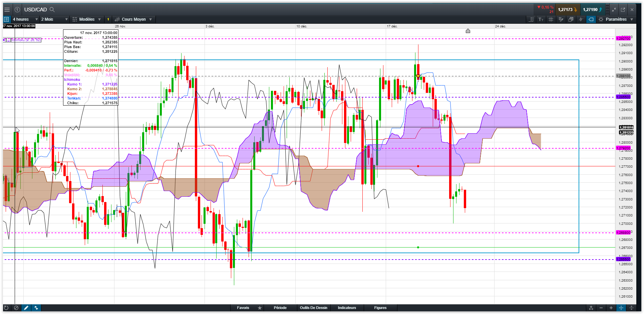Click the refresh icon in bottom bar
644x314 pixels.
(6, 308)
